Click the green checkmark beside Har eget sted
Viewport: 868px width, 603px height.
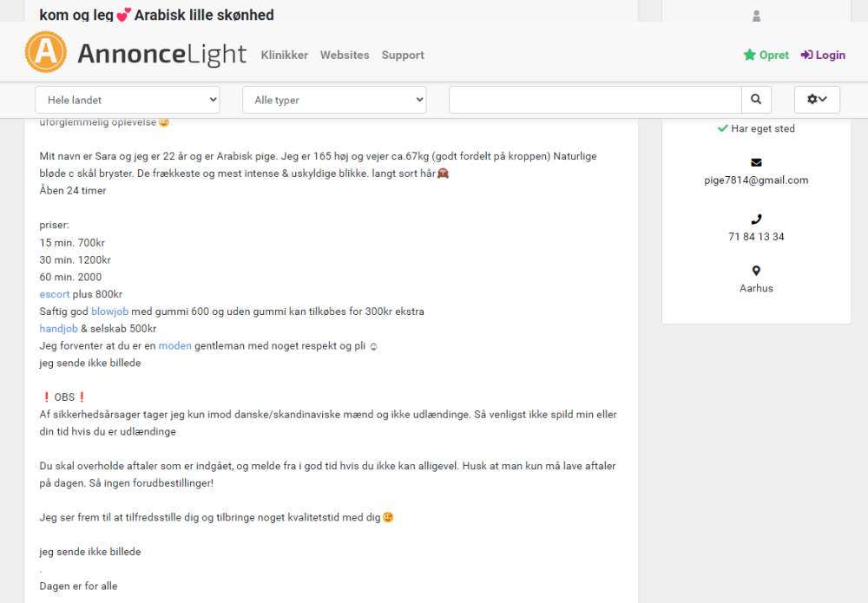[x=722, y=128]
